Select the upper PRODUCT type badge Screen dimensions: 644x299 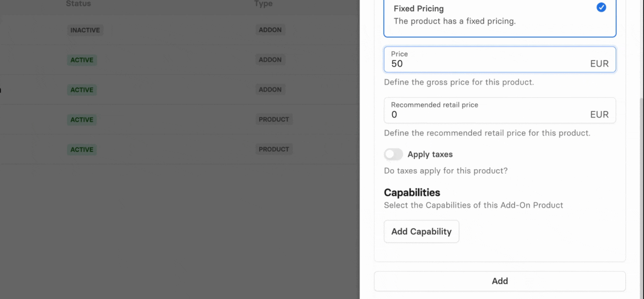(x=274, y=119)
